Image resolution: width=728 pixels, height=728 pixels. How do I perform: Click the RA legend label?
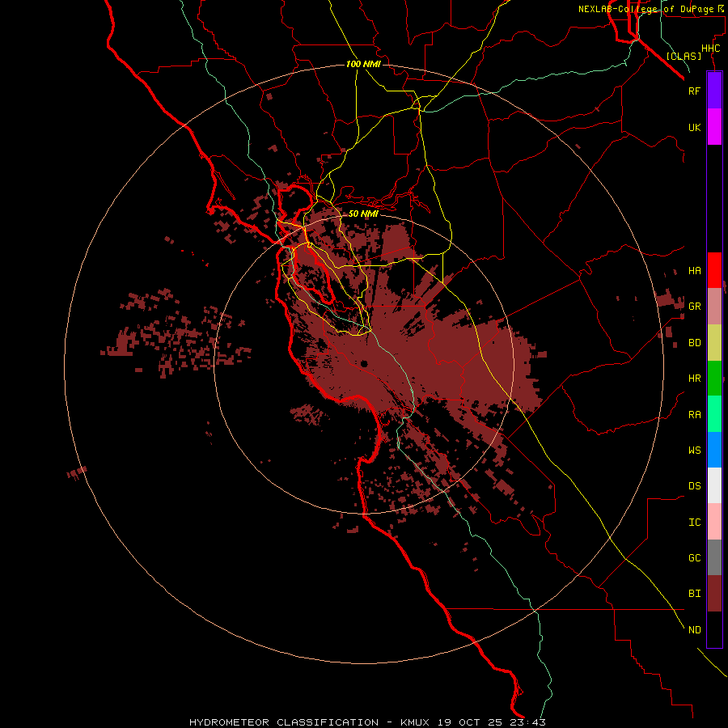click(x=694, y=415)
